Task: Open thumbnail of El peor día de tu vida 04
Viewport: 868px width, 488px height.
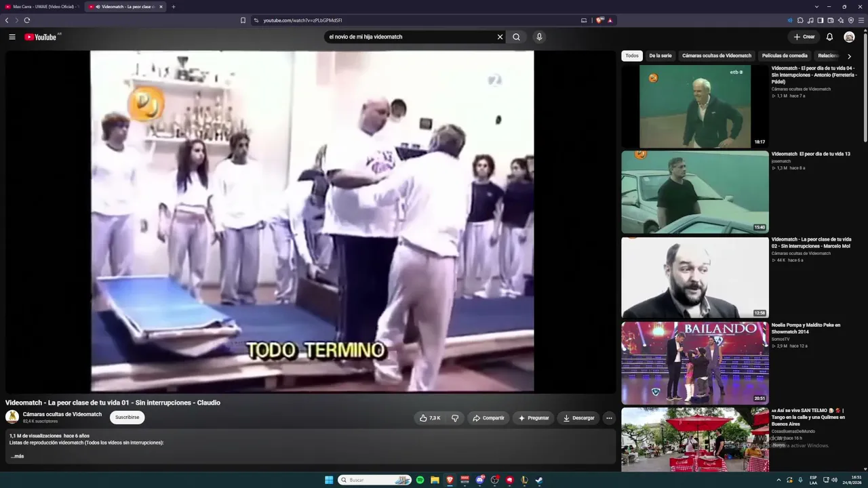Action: click(695, 106)
